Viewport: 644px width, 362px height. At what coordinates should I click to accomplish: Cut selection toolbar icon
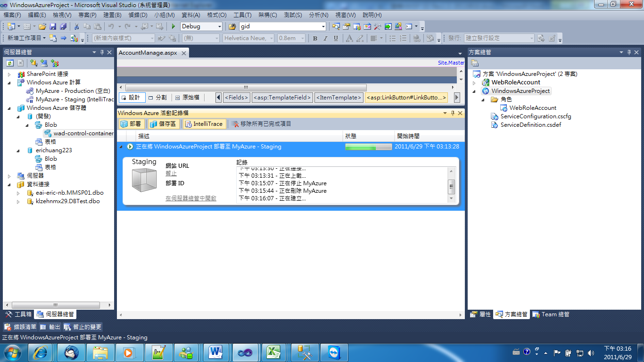coord(76,26)
